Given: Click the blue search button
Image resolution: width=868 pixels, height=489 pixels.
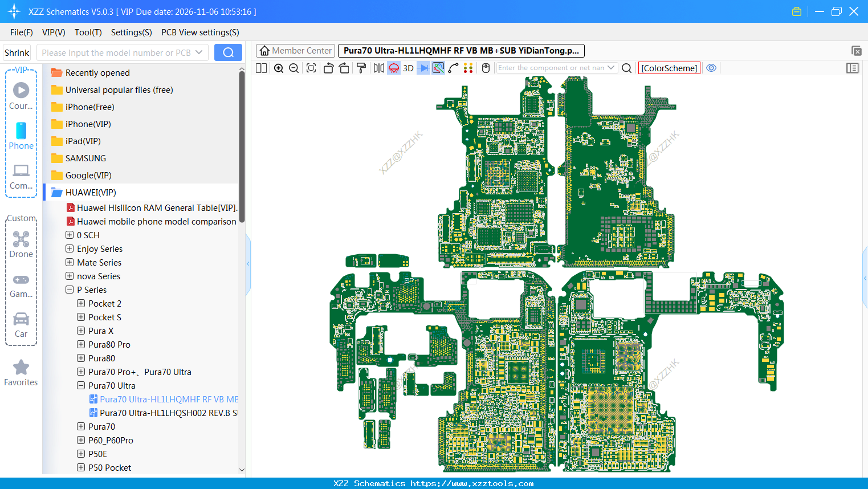Looking at the screenshot, I should pyautogui.click(x=228, y=52).
